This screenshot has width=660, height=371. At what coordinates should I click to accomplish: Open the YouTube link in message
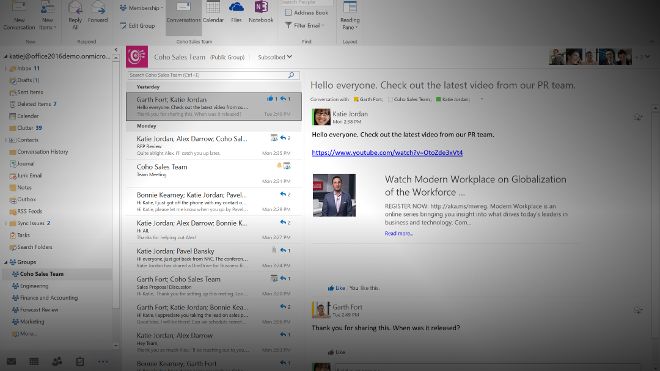pyautogui.click(x=387, y=152)
